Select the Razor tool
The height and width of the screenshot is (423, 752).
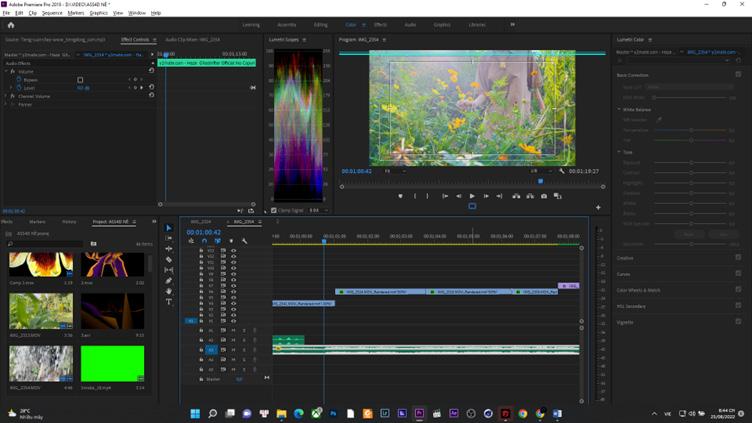[x=169, y=259]
